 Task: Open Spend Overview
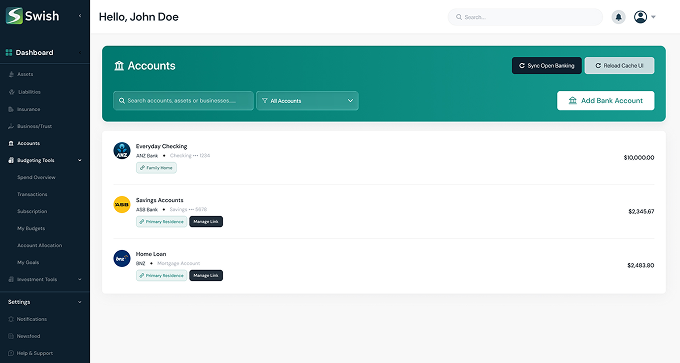pos(36,177)
